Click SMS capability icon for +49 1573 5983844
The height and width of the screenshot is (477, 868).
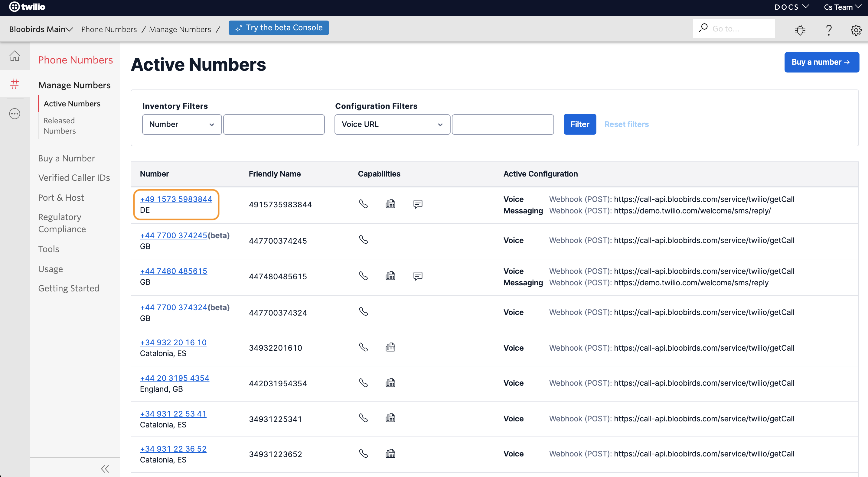pyautogui.click(x=417, y=204)
